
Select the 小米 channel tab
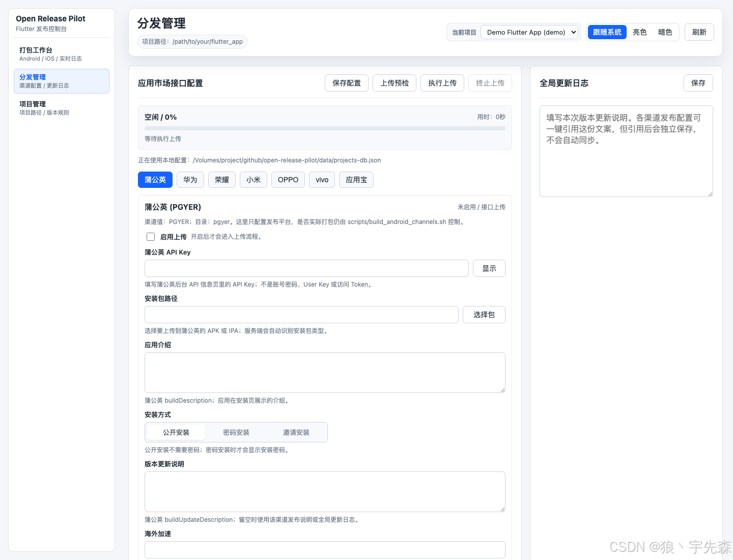tap(253, 180)
